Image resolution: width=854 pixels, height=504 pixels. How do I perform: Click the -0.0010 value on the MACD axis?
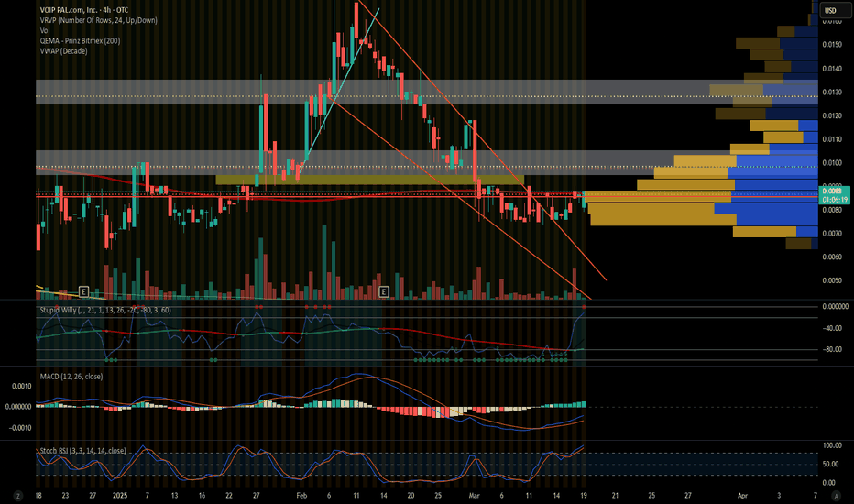coord(19,428)
